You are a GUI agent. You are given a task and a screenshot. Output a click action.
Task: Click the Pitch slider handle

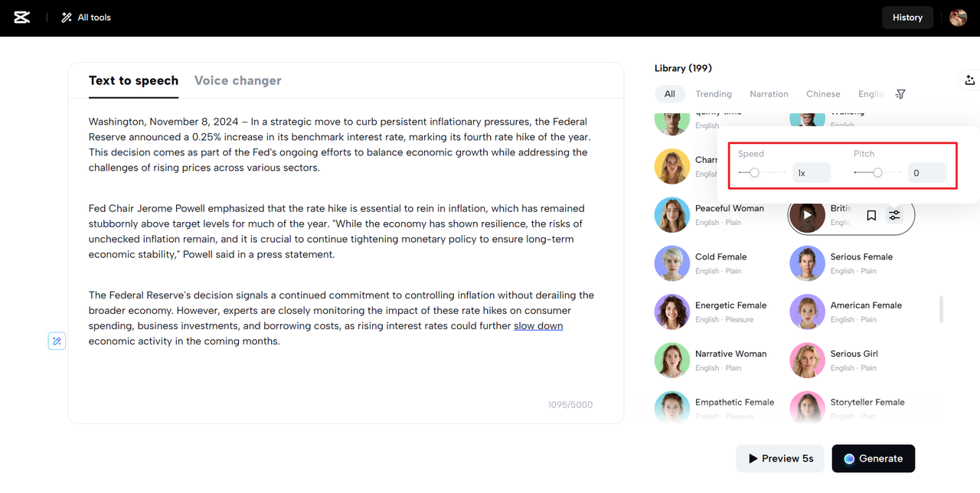pos(877,173)
